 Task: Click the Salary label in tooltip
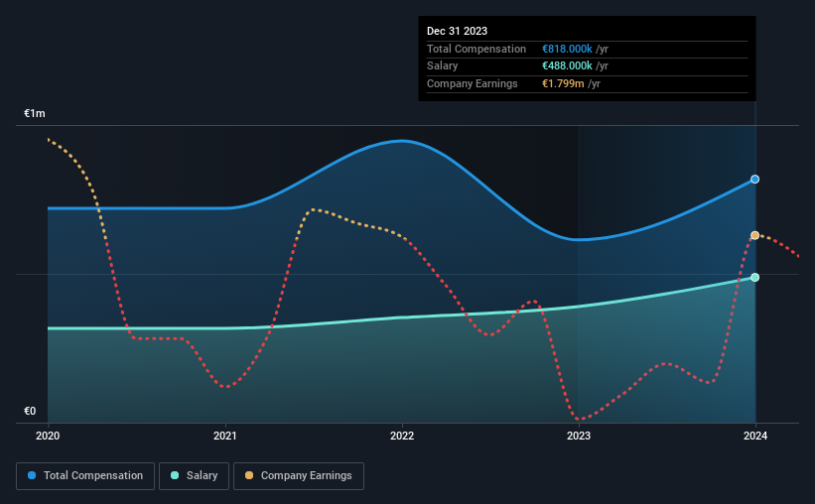coord(443,66)
